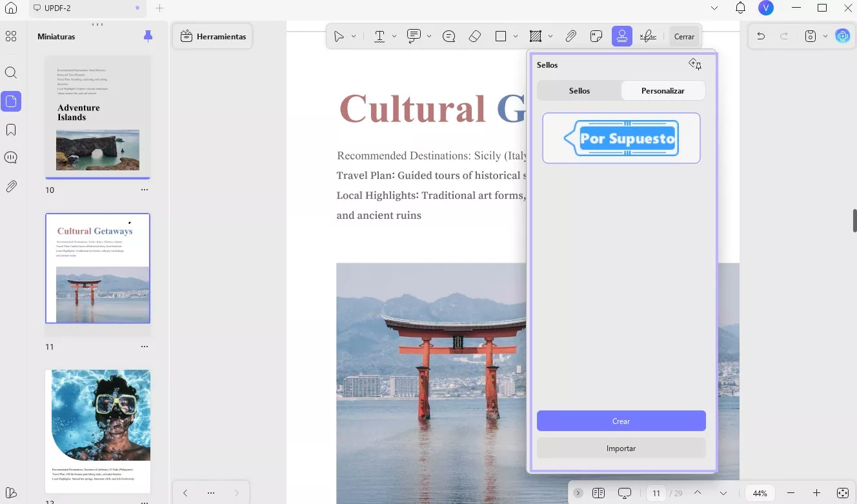This screenshot has height=504, width=857.
Task: Click the home icon
Action: tap(11, 8)
